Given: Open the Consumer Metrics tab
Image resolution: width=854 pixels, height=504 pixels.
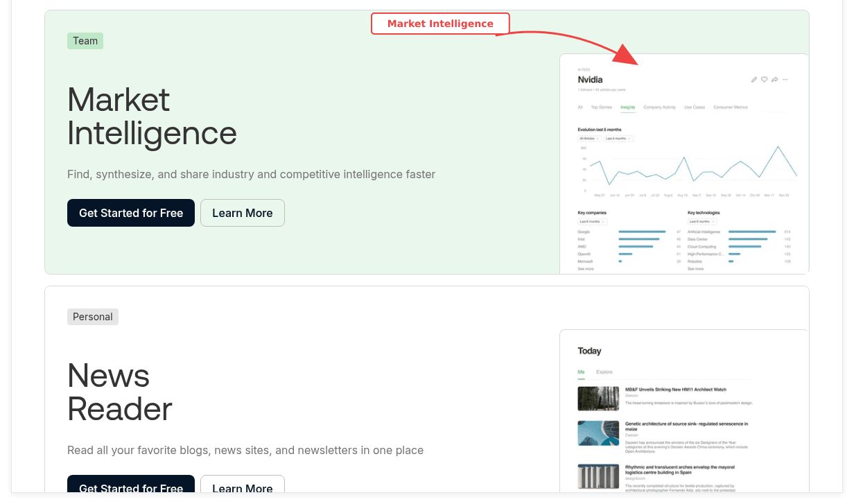Looking at the screenshot, I should [731, 107].
